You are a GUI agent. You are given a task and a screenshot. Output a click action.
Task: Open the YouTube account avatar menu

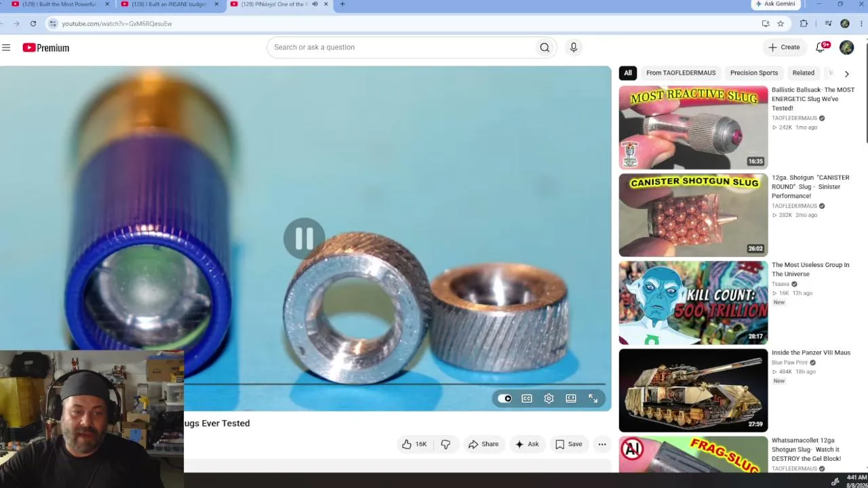(846, 47)
